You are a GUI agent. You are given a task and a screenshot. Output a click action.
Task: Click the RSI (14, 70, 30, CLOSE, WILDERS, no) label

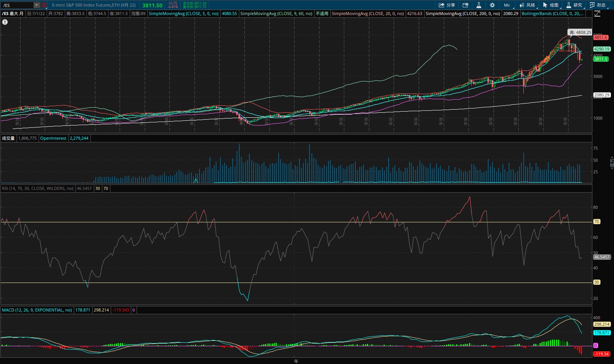pyautogui.click(x=38, y=188)
